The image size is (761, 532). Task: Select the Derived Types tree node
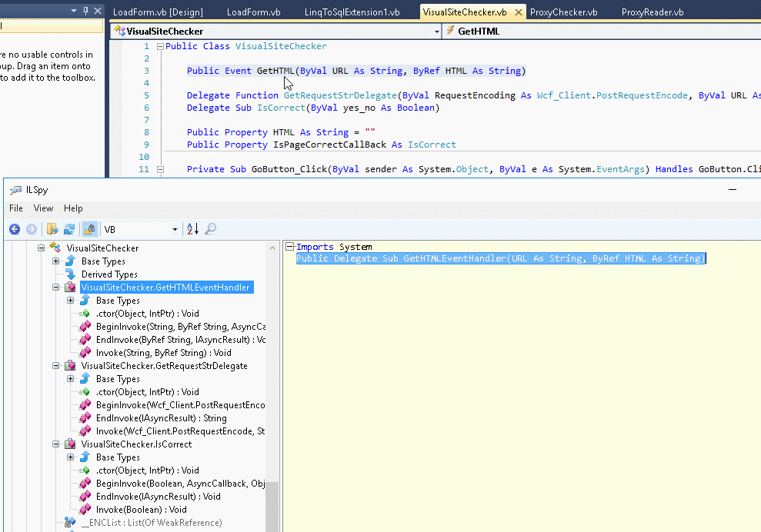(109, 274)
